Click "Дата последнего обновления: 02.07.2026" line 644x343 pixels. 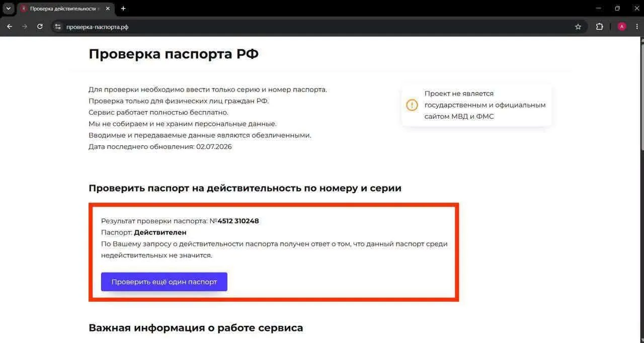tap(160, 147)
